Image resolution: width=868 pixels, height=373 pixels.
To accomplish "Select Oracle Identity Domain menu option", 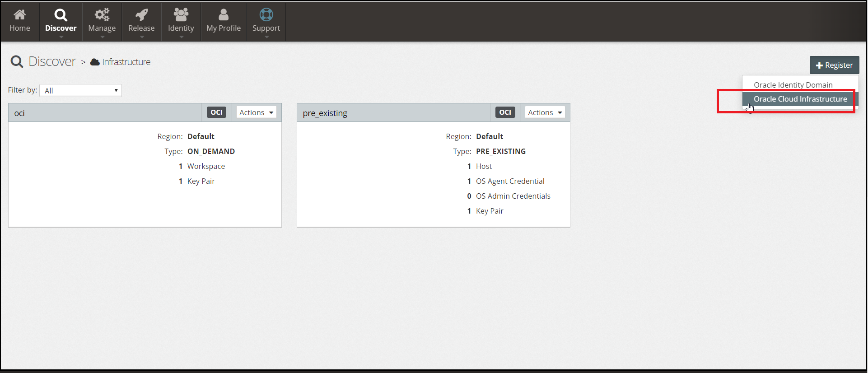I will click(x=793, y=85).
